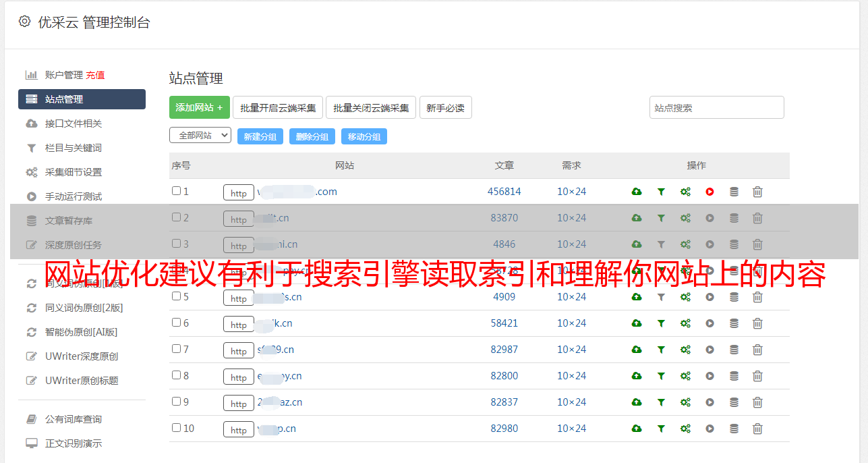Click cloud upload icon in row 5
The image size is (868, 463).
tap(637, 297)
